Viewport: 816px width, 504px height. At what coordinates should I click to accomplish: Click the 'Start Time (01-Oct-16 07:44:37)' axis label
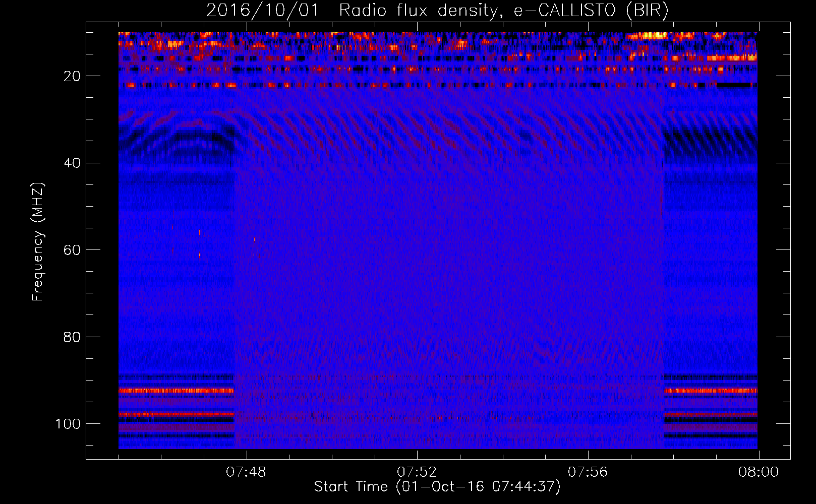click(437, 487)
